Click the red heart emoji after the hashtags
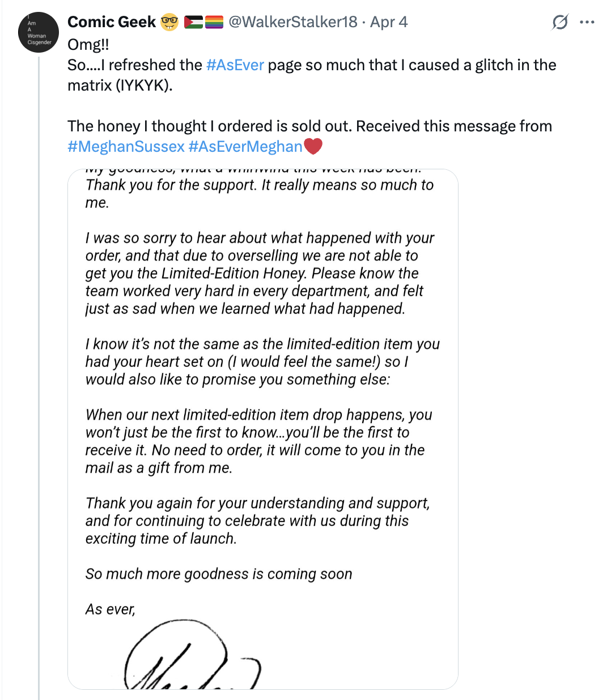Viewport: 611px width, 700px height. point(313,146)
